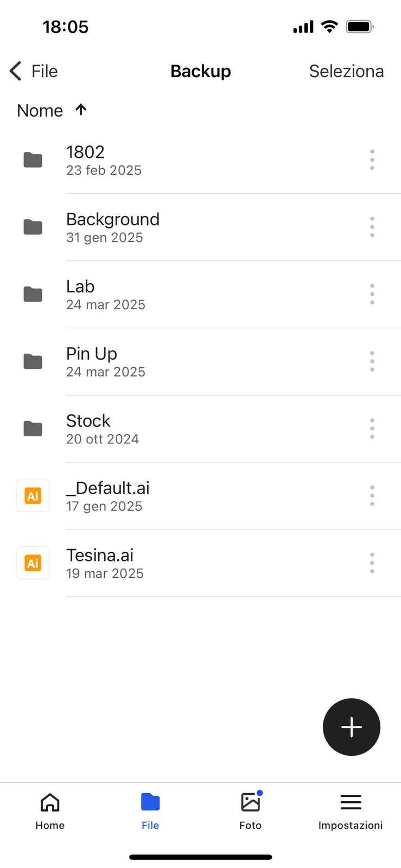This screenshot has height=868, width=401.
Task: Open more options for Background folder
Action: [x=372, y=227]
